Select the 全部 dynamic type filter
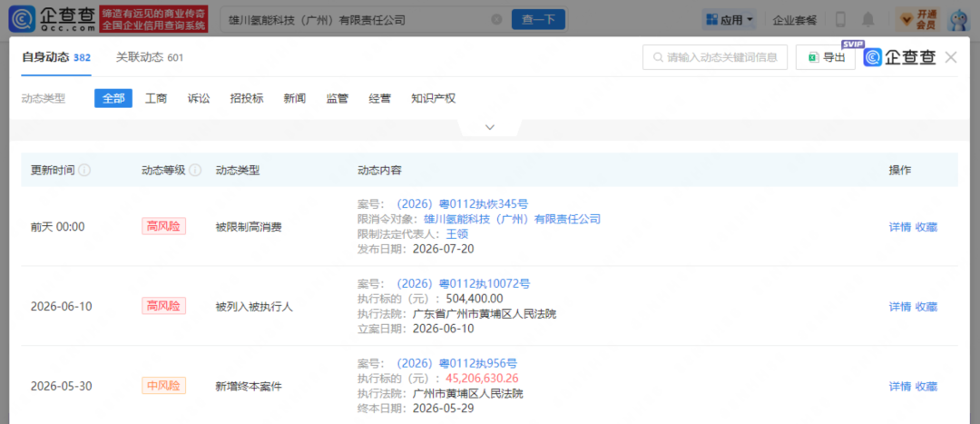The height and width of the screenshot is (424, 980). coord(113,98)
